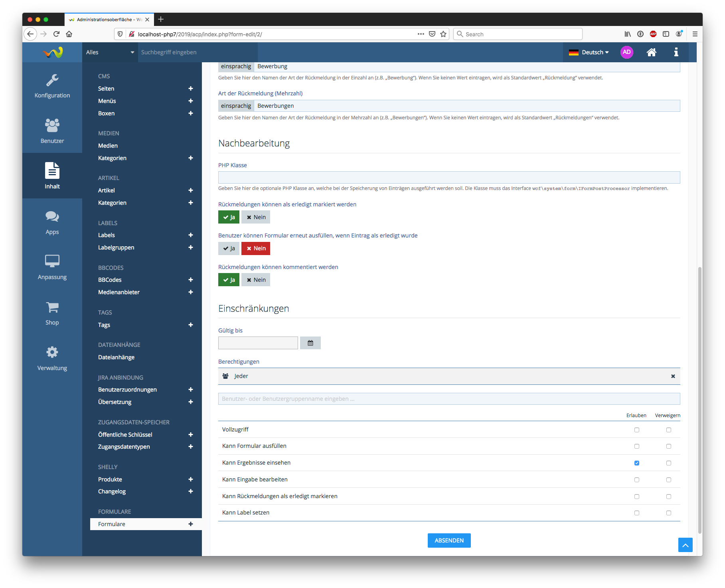Check Erlauben for Vollzugriff
This screenshot has width=725, height=588.
[x=636, y=430]
